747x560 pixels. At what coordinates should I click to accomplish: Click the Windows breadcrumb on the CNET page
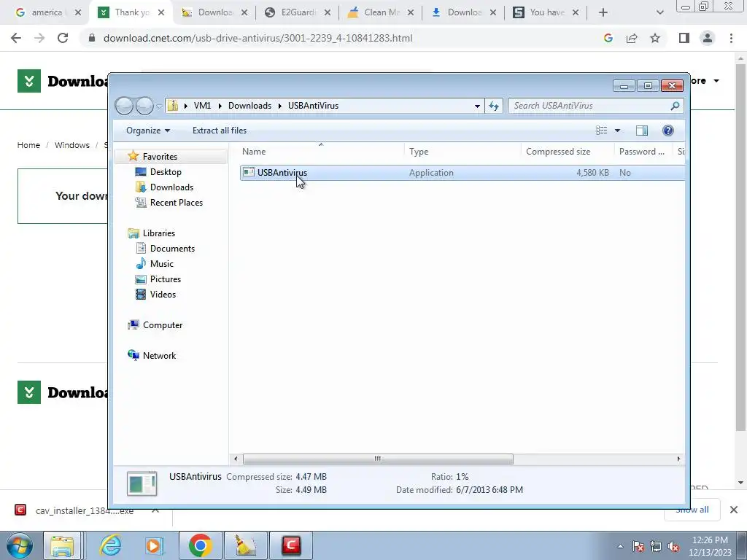coord(72,145)
